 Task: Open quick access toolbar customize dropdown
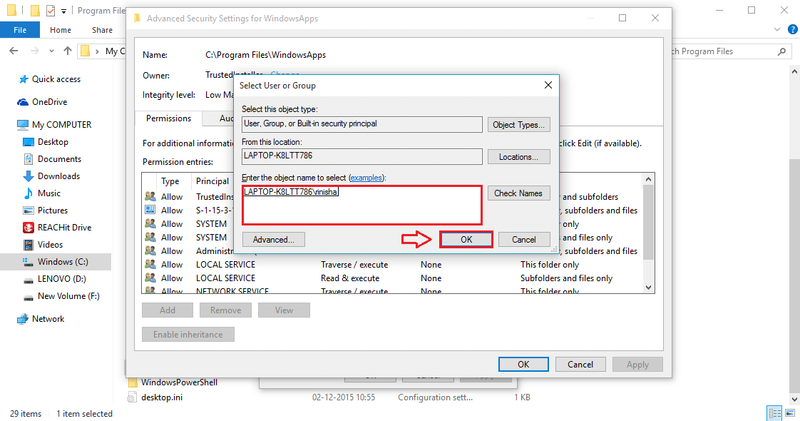[x=64, y=11]
